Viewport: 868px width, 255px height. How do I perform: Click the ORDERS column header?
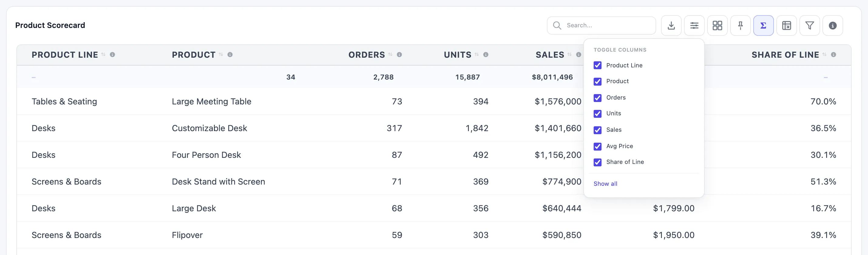click(367, 55)
